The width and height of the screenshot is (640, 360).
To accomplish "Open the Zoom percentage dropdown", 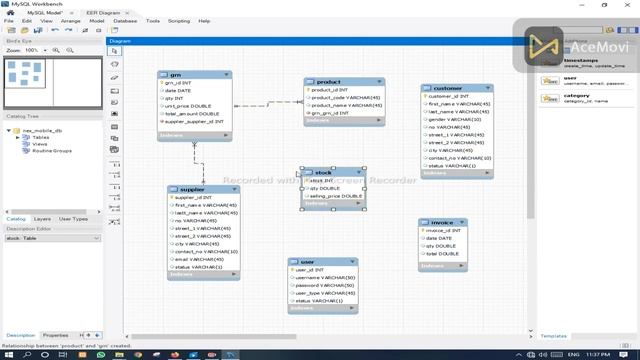I will point(45,50).
